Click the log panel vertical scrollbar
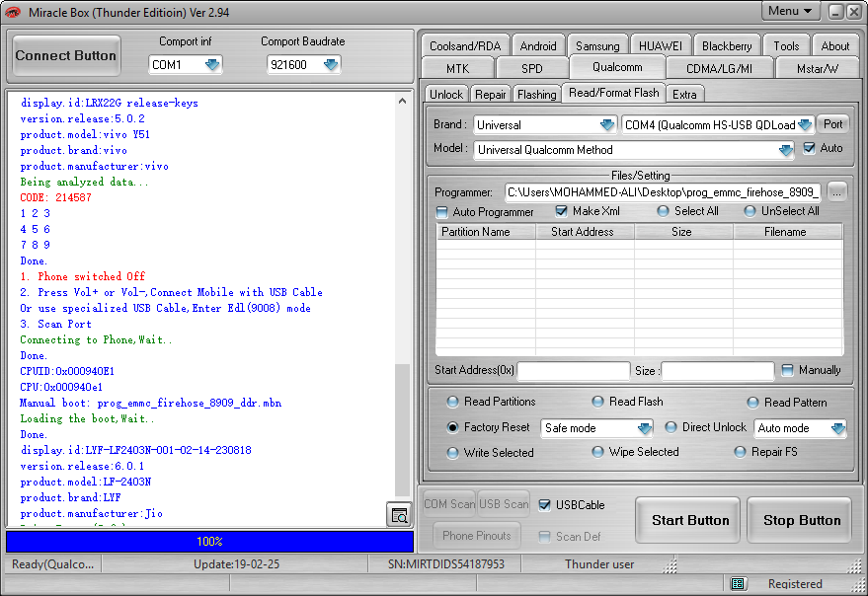The width and height of the screenshot is (868, 596). coord(403,430)
